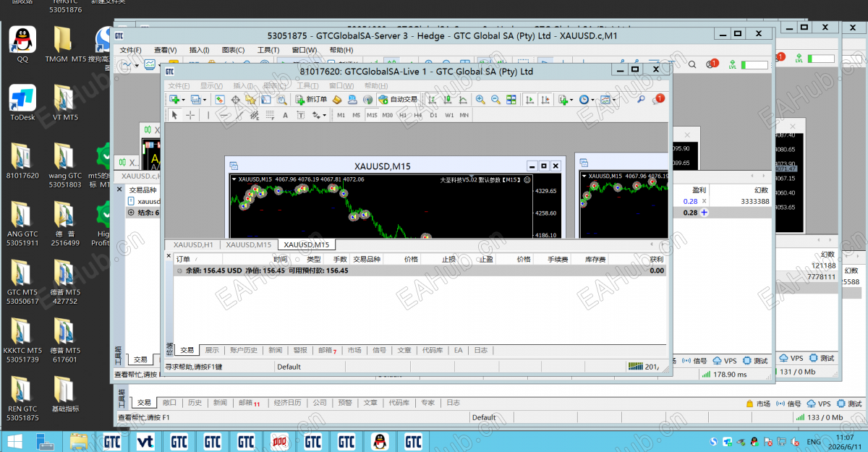Toggle the chart shift icon
868x452 pixels.
click(545, 99)
